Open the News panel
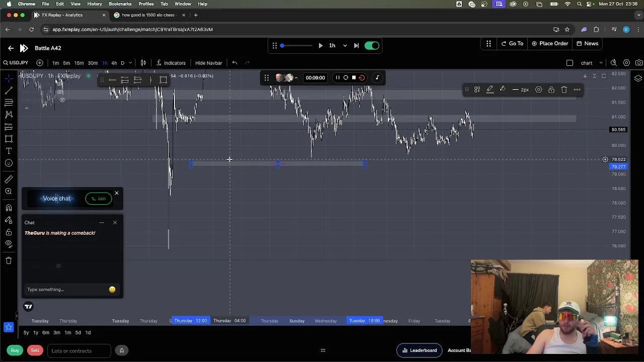 587,44
